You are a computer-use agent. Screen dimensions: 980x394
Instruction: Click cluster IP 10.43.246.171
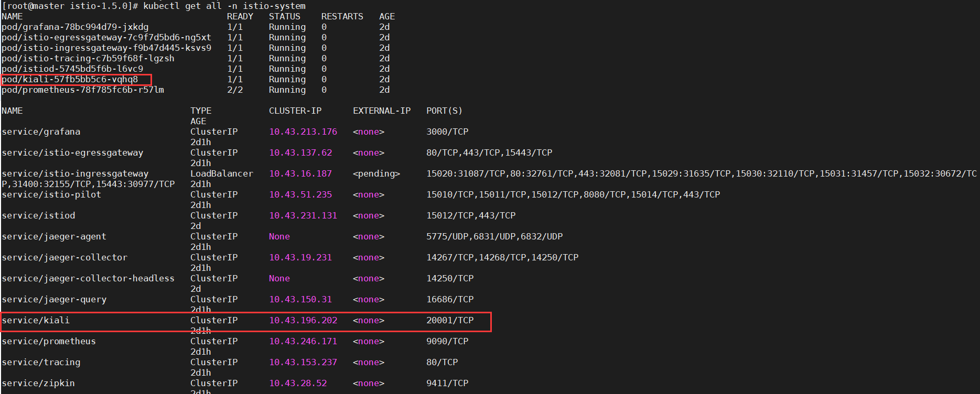pyautogui.click(x=303, y=342)
